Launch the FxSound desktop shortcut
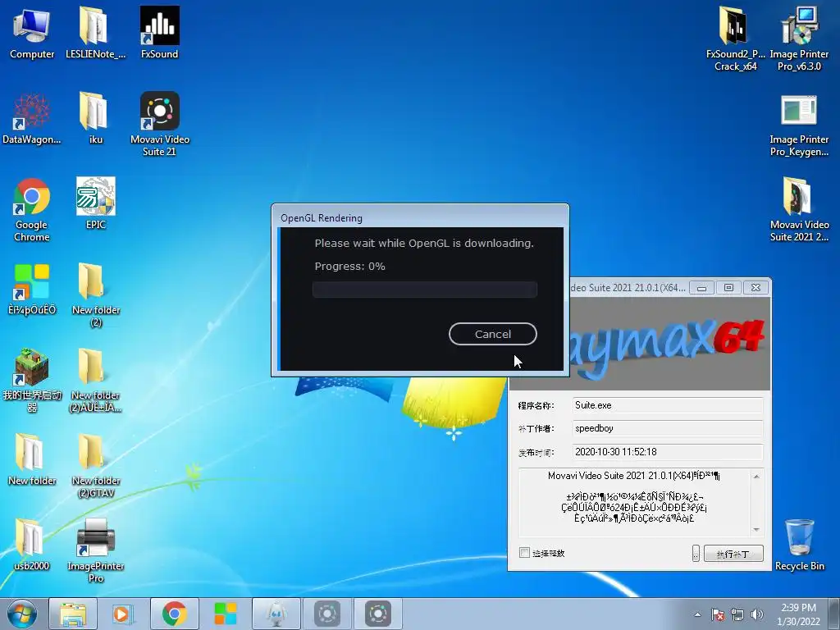The width and height of the screenshot is (840, 630). click(x=160, y=33)
